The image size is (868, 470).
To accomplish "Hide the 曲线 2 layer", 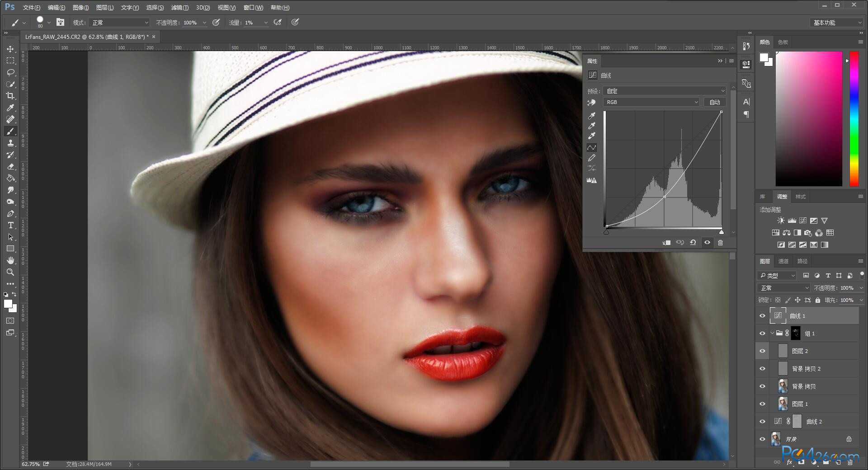I will 762,422.
